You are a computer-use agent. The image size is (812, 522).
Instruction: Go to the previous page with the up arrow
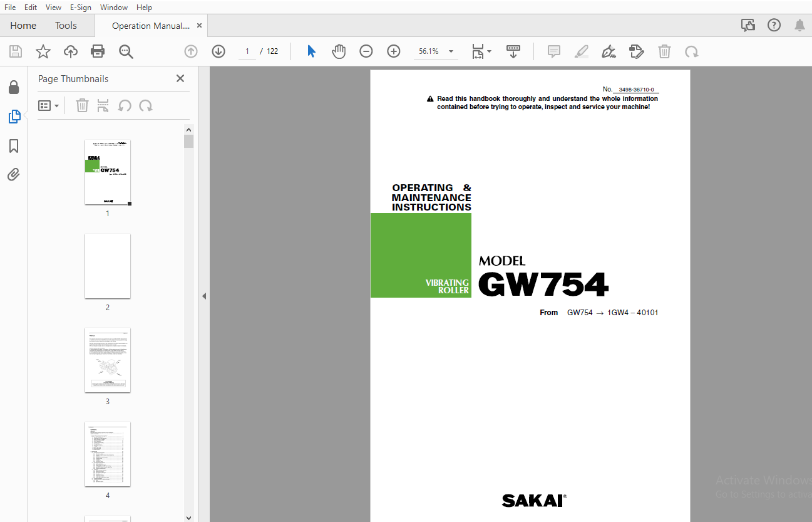pos(191,51)
